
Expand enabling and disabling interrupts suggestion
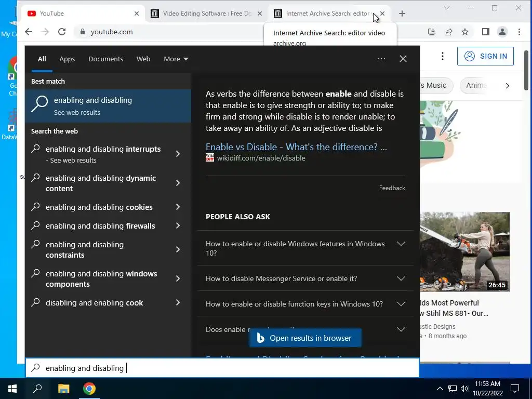pyautogui.click(x=178, y=154)
